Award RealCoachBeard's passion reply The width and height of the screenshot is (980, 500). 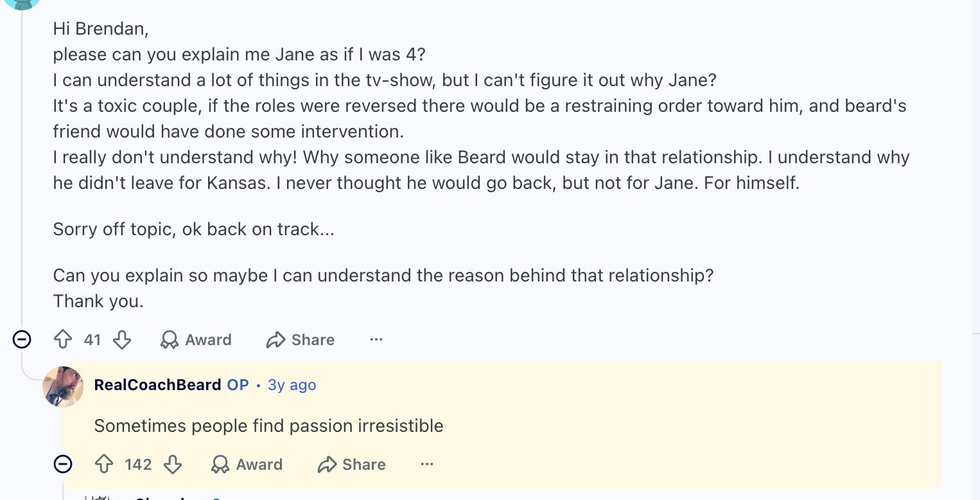247,464
